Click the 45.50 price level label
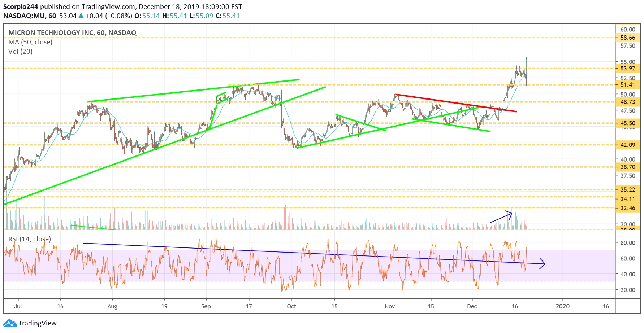This screenshot has width=644, height=333. 628,123
